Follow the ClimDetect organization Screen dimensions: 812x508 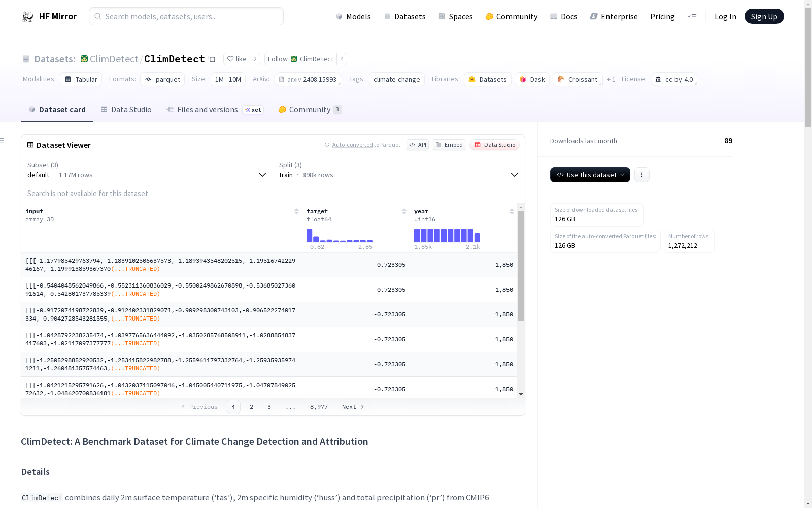coord(300,59)
